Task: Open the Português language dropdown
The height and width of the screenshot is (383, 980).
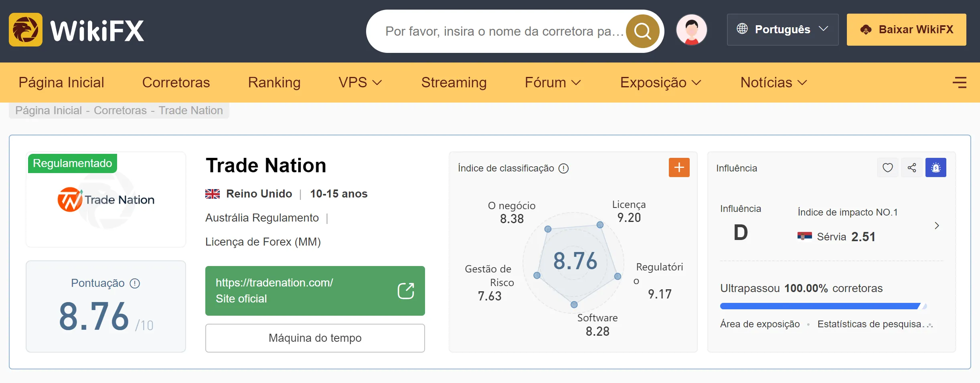Action: coord(782,30)
